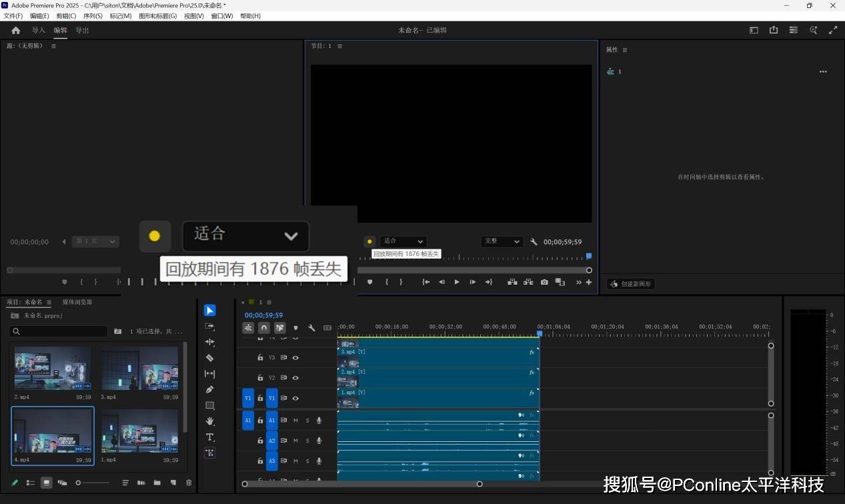Click the 创建新图形 button
The width and height of the screenshot is (845, 504).
(631, 284)
